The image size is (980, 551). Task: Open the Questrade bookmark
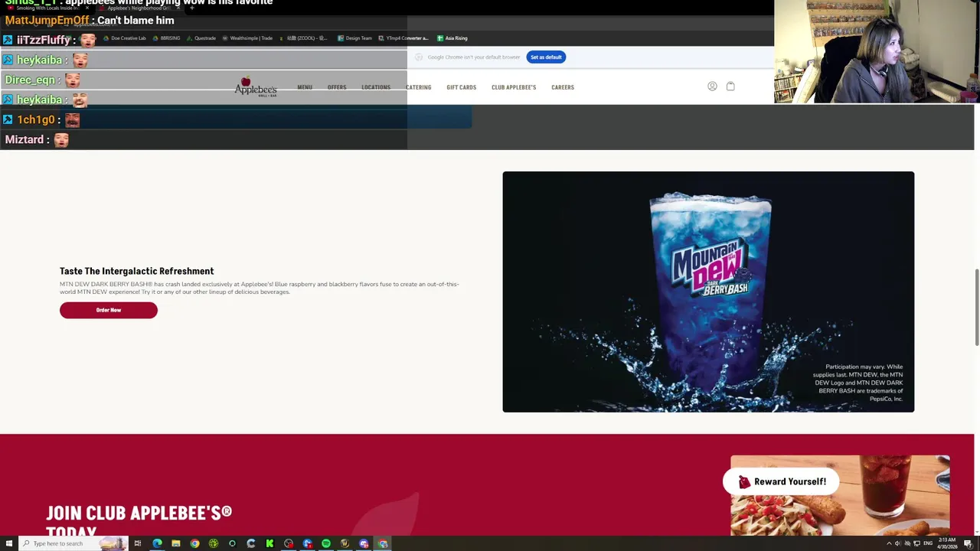pos(201,38)
